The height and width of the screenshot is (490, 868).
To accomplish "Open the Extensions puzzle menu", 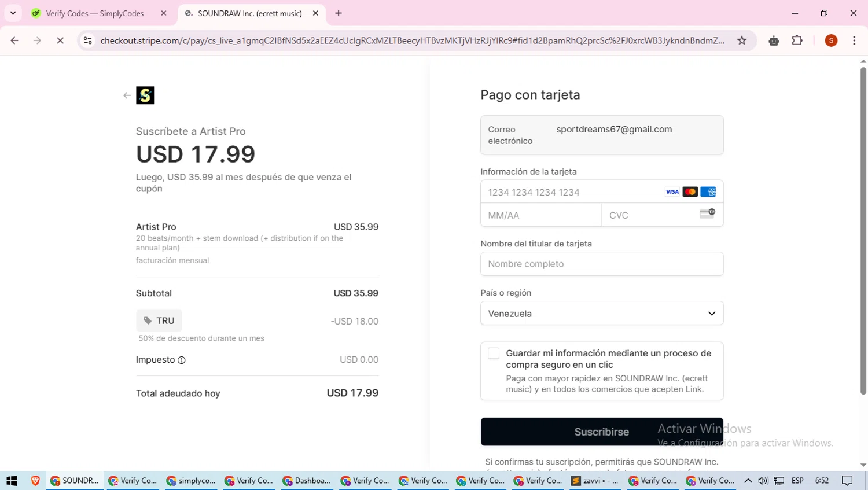I will point(797,40).
